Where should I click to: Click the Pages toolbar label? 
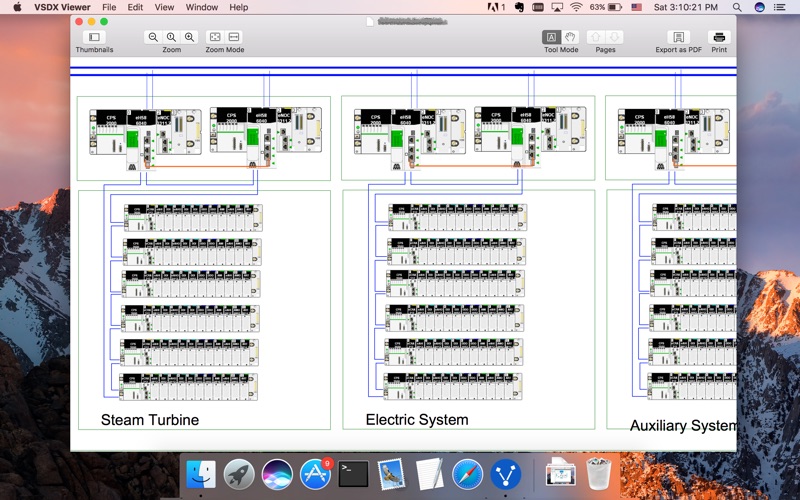pos(605,49)
